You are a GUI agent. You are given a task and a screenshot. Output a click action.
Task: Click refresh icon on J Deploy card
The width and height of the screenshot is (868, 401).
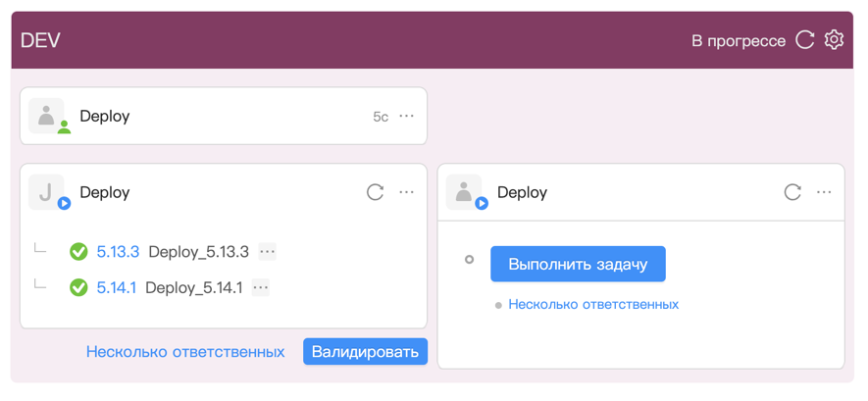point(375,192)
